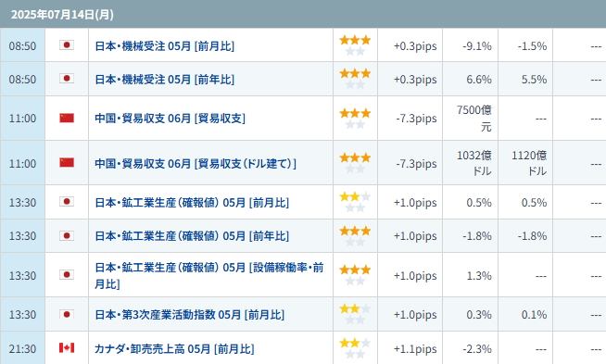The height and width of the screenshot is (364, 606).
Task: Click date header 2025年07月14日(月)
Action: click(62, 15)
